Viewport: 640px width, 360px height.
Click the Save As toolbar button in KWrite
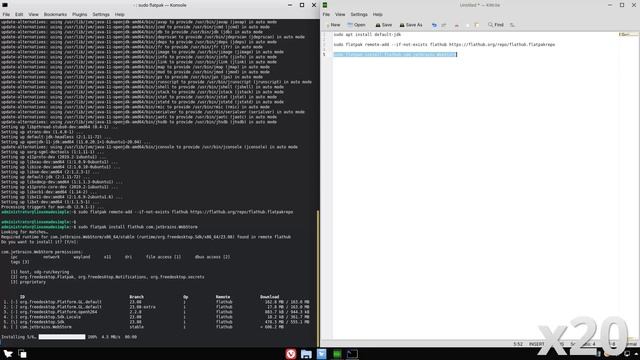click(x=411, y=25)
